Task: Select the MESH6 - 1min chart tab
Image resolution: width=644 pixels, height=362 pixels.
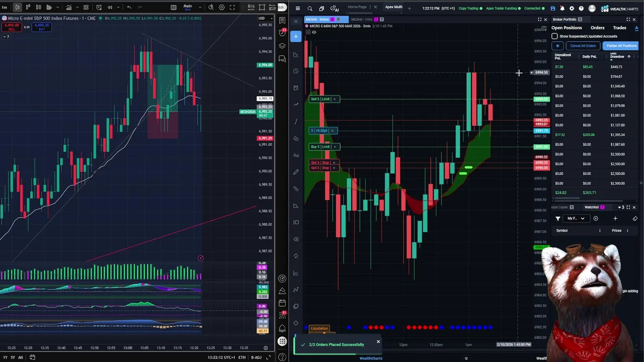Action: [x=362, y=20]
